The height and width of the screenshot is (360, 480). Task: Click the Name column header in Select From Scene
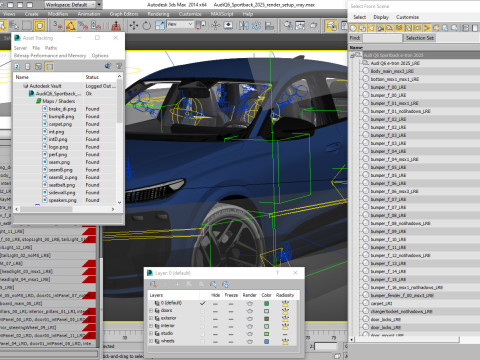[414, 47]
